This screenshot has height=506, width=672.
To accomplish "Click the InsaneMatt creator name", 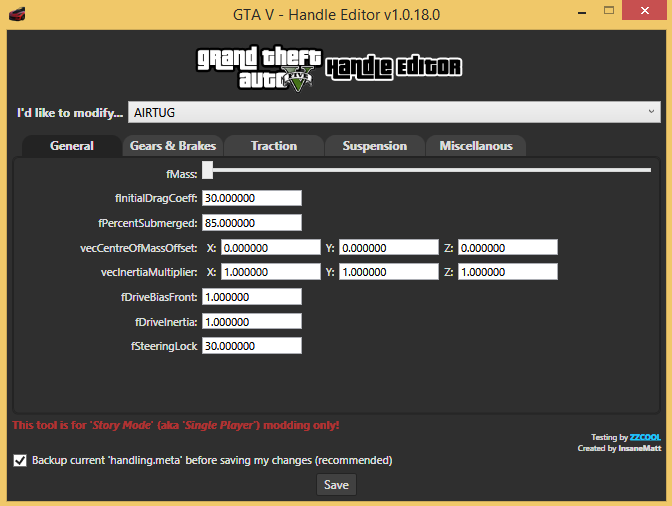I will pyautogui.click(x=640, y=448).
